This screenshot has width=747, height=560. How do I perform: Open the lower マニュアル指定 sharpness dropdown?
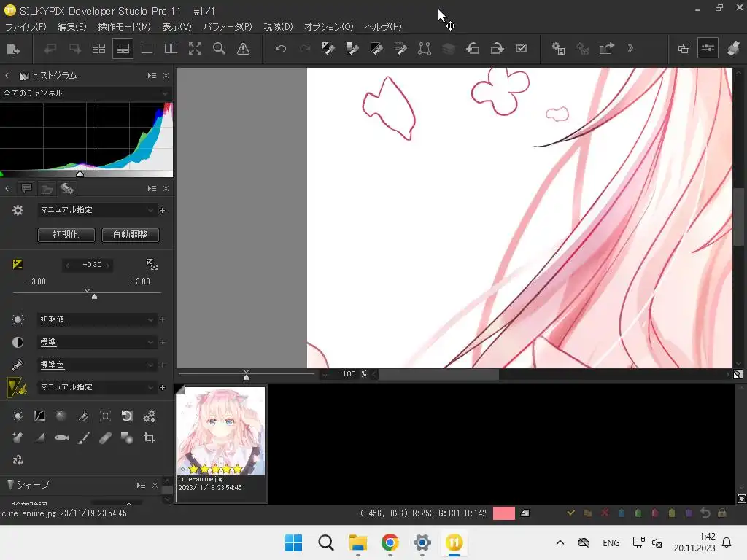(x=97, y=387)
